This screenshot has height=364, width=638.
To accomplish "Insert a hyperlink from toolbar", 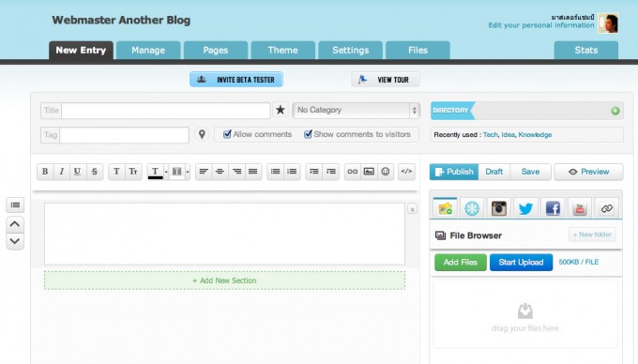I will (353, 172).
